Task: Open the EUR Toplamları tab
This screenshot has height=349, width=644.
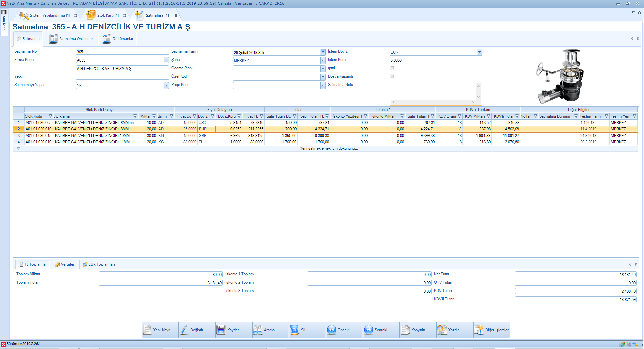Action: tap(99, 264)
